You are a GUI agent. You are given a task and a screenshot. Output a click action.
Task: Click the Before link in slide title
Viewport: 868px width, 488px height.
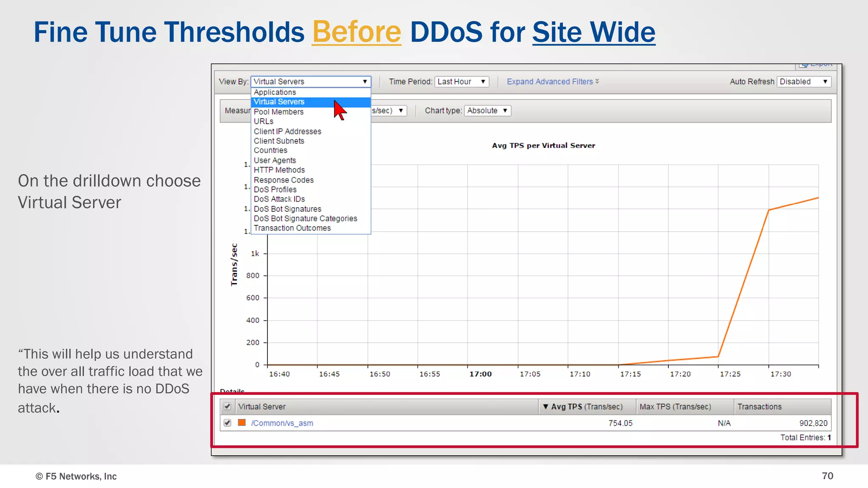[357, 32]
